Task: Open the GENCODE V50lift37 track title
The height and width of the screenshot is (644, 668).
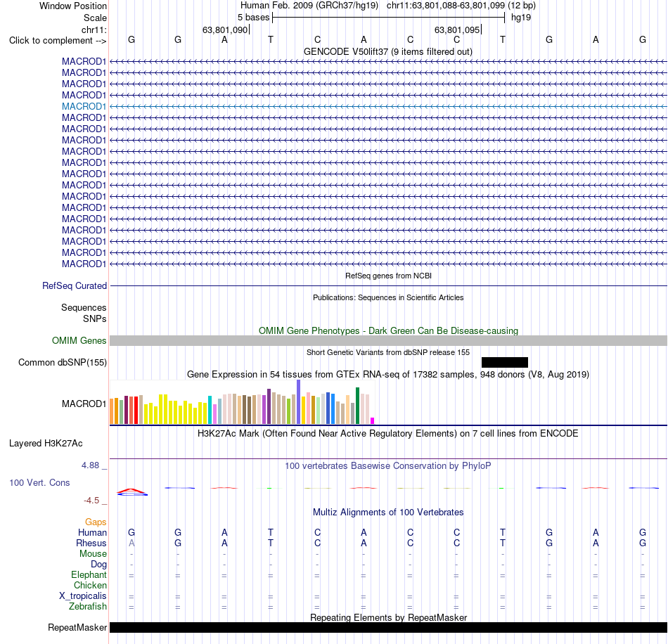Action: tap(387, 52)
